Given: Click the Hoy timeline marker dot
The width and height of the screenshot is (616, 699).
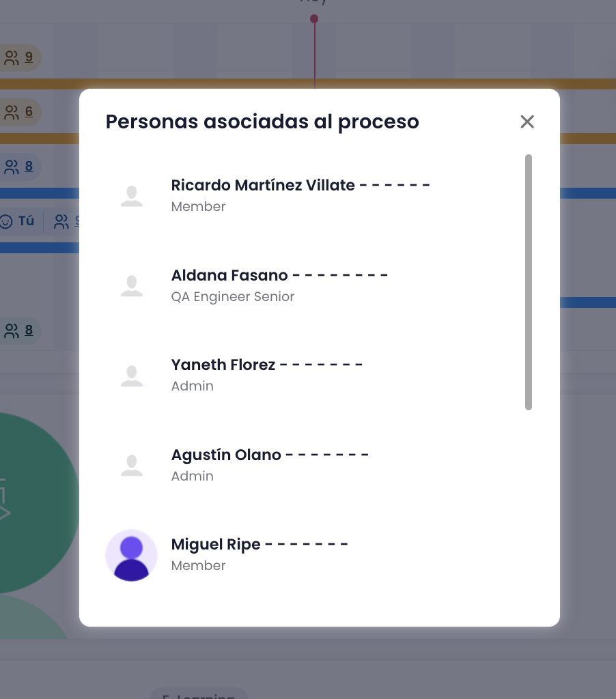Looking at the screenshot, I should tap(314, 19).
